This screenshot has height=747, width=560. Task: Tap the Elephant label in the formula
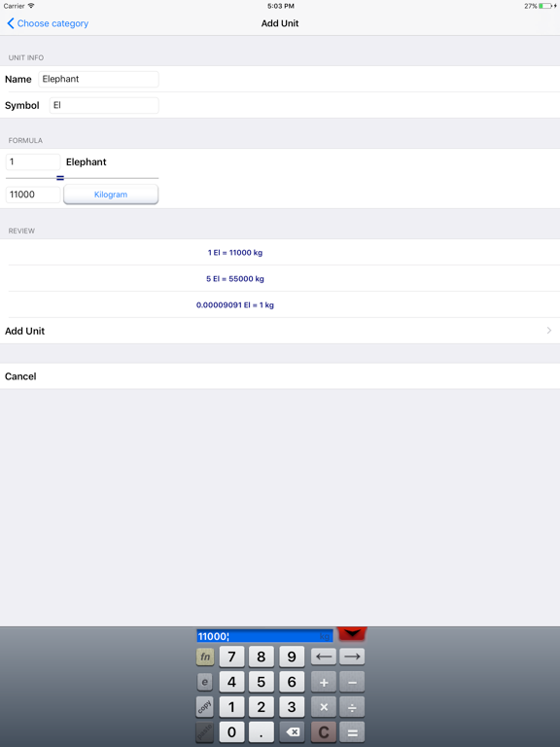pyautogui.click(x=87, y=162)
